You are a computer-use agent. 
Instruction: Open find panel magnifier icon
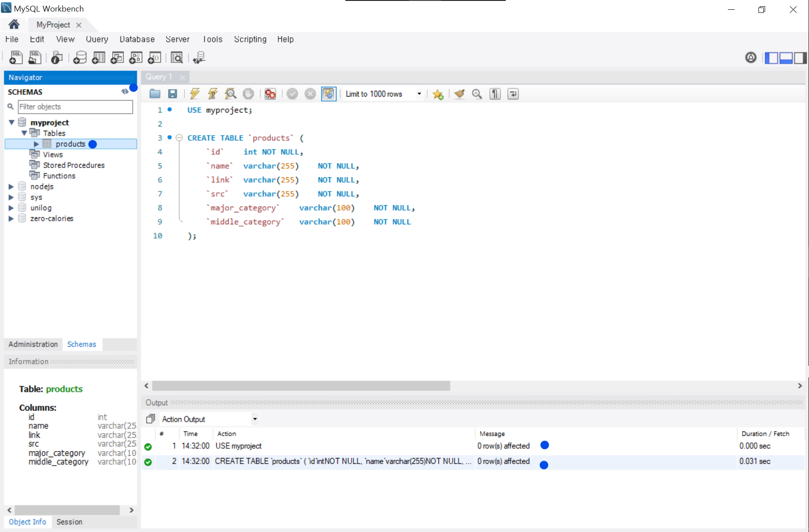pyautogui.click(x=477, y=94)
